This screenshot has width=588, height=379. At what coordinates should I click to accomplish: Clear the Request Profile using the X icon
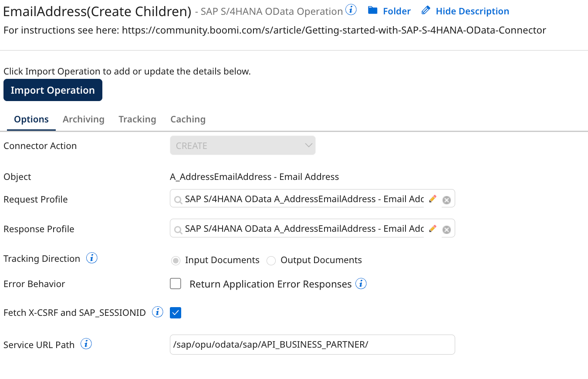pyautogui.click(x=446, y=200)
